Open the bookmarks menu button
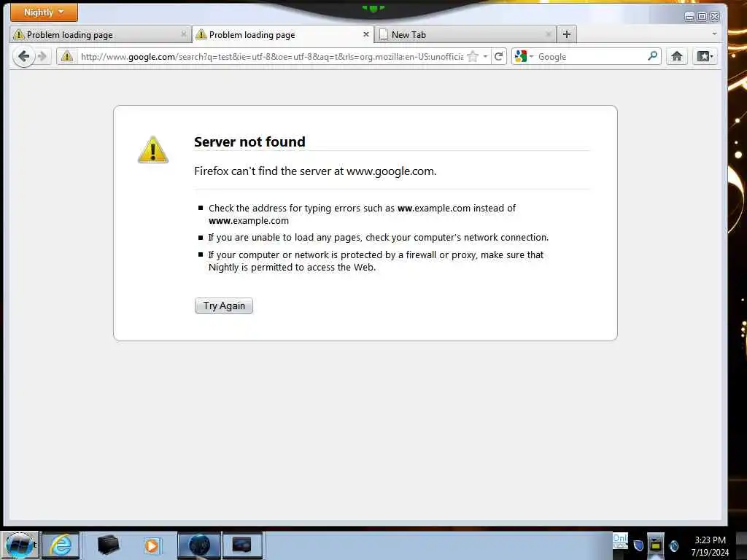 705,57
